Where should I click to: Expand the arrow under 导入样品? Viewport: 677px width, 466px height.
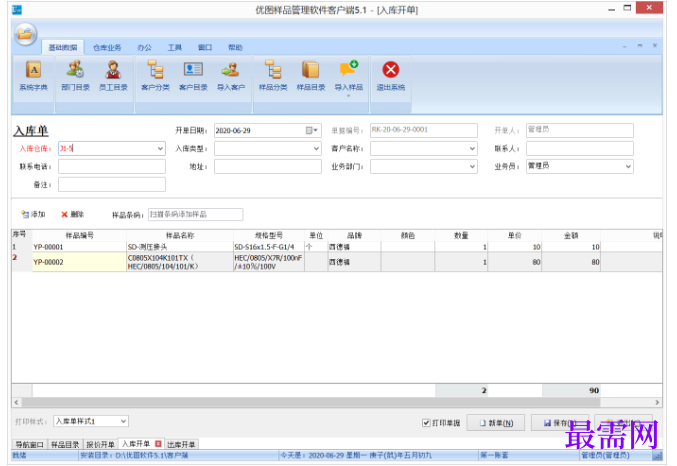348,96
